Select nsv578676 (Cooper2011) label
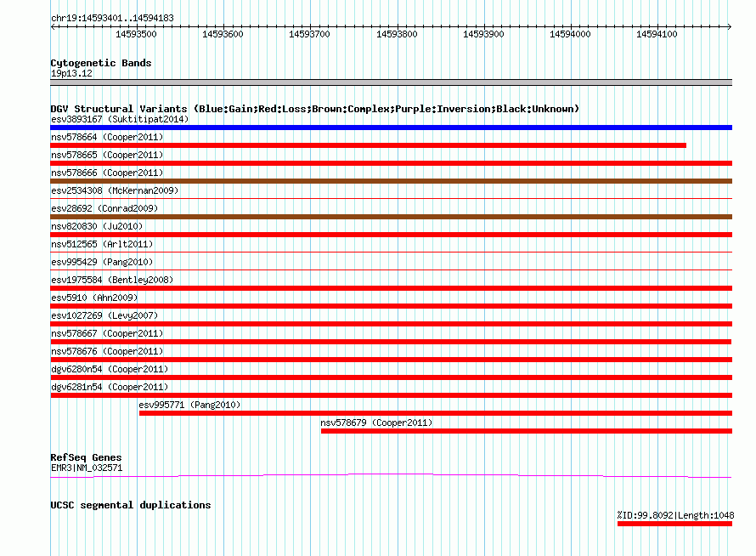This screenshot has height=556, width=756. (x=107, y=351)
